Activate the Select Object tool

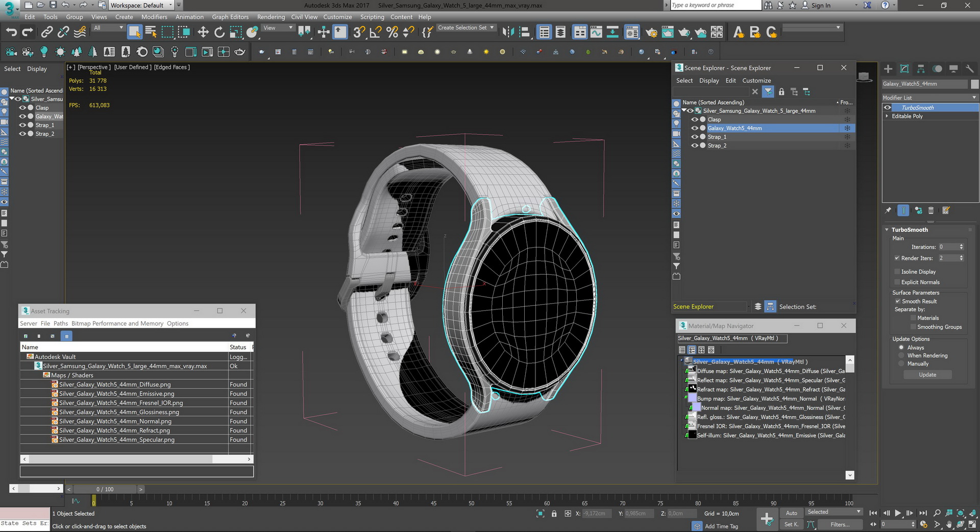pyautogui.click(x=134, y=32)
